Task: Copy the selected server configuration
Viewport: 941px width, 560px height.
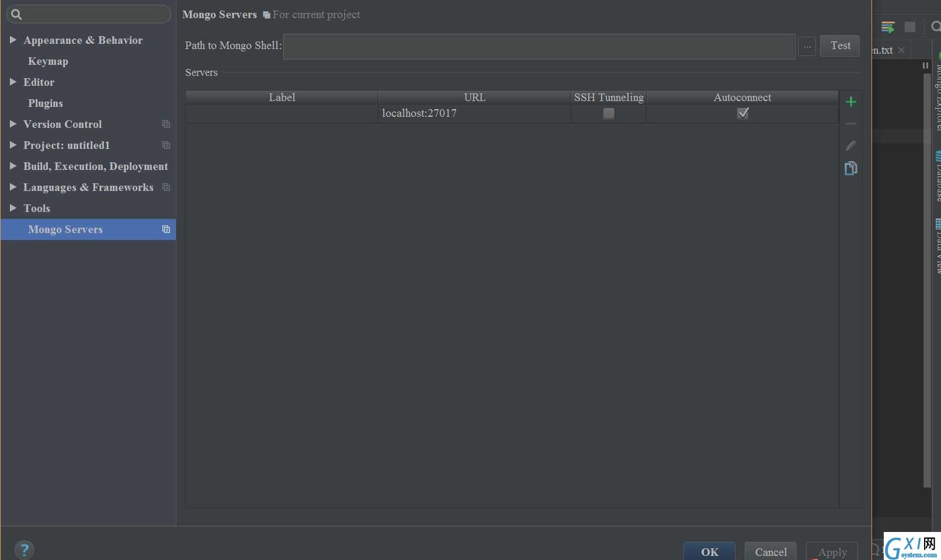Action: [850, 168]
